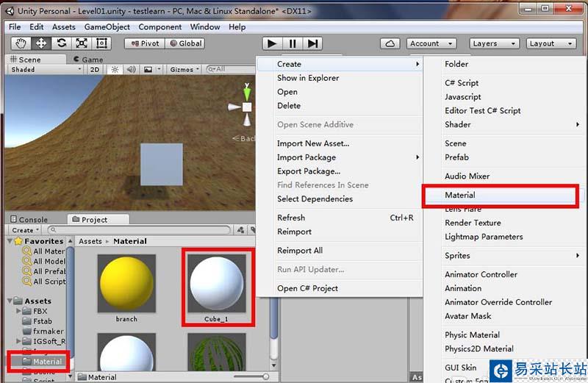Open the File menu
This screenshot has width=588, height=383.
15,27
